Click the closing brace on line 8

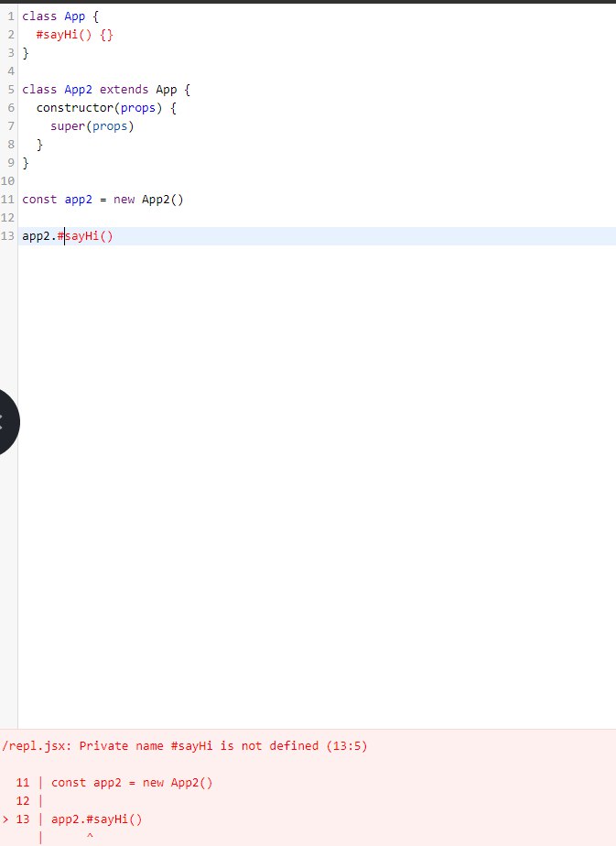point(39,145)
